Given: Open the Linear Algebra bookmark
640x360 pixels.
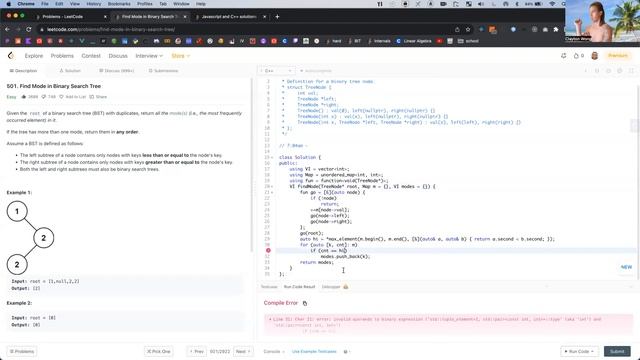Looking at the screenshot, I should click(413, 41).
